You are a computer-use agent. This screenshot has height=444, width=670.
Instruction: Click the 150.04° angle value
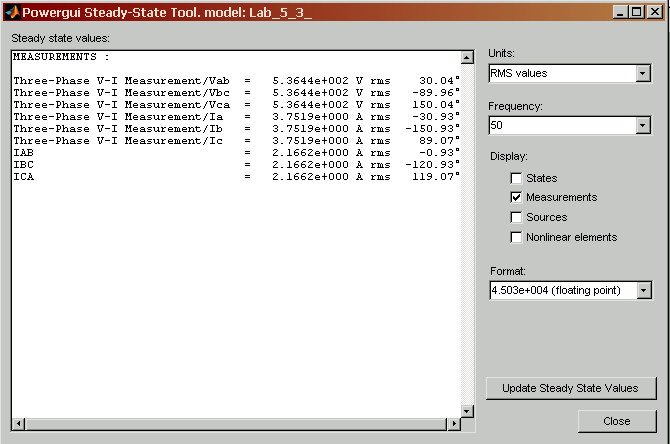pos(435,105)
